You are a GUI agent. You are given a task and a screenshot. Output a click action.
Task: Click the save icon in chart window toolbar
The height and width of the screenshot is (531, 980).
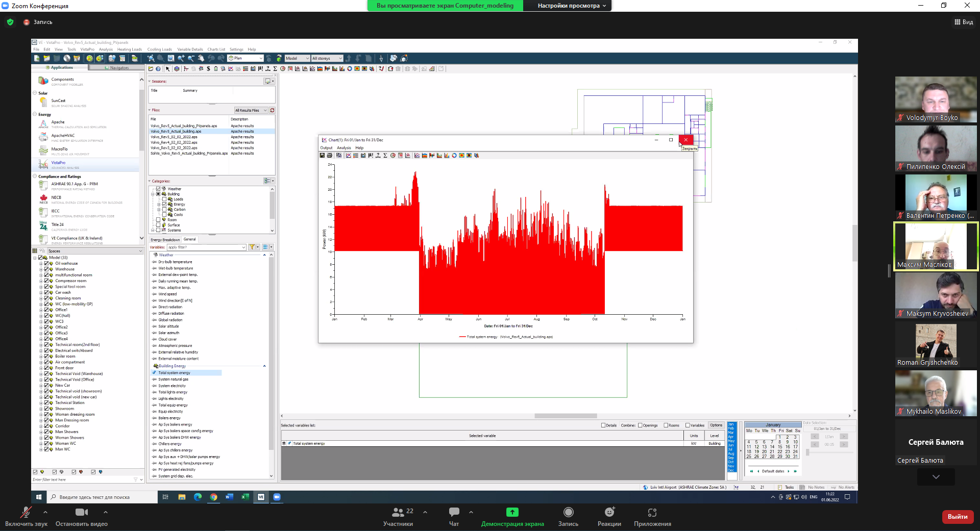[322, 156]
